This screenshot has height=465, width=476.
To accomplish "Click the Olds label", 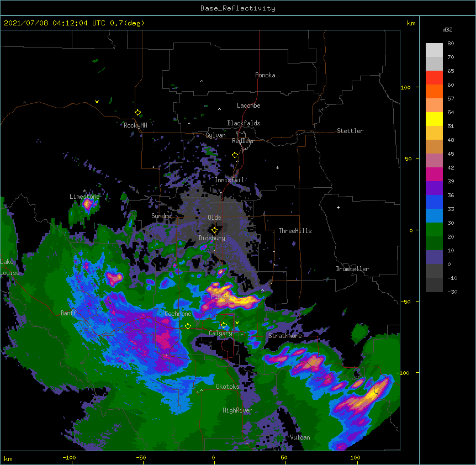I will [214, 218].
